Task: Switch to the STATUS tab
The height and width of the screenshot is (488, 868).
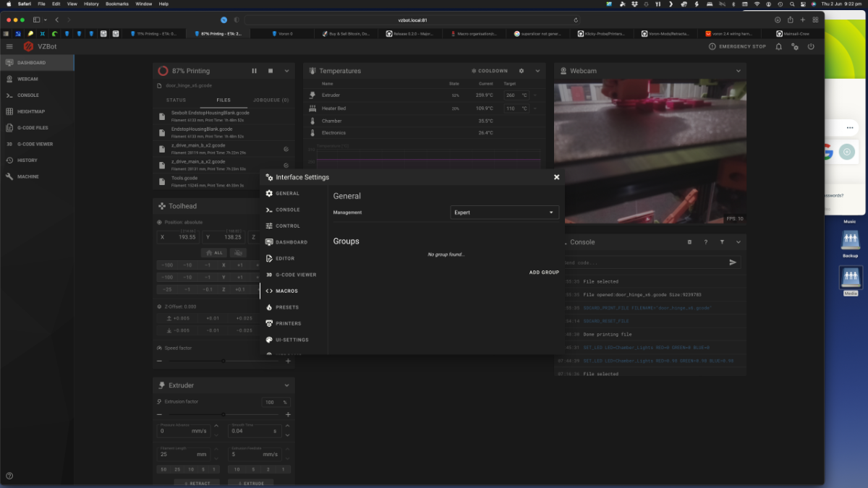Action: [x=176, y=100]
